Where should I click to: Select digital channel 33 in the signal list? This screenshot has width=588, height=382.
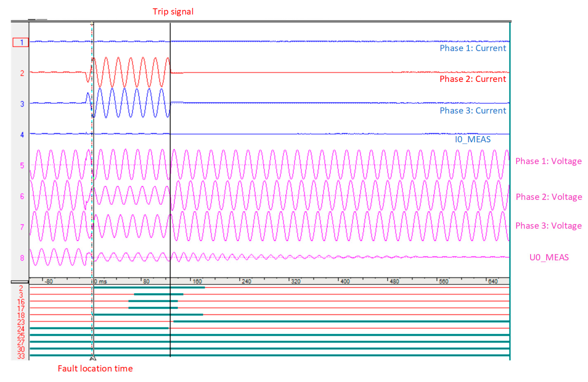click(x=22, y=355)
